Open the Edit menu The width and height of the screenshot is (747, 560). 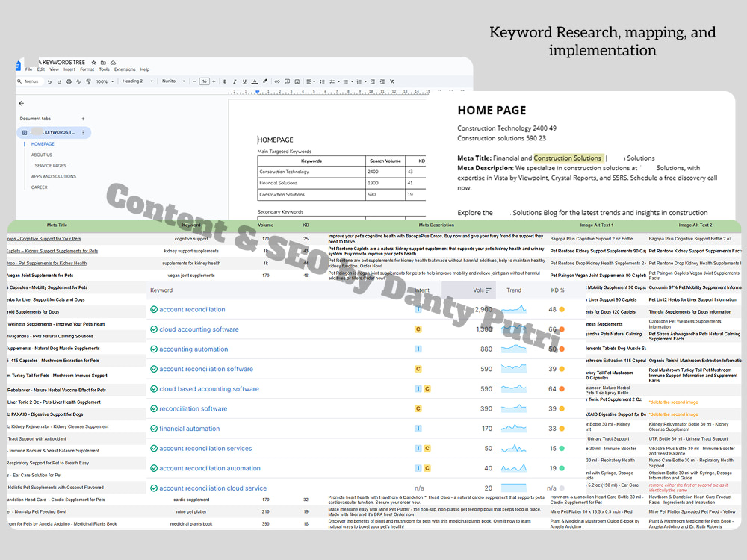tap(41, 69)
